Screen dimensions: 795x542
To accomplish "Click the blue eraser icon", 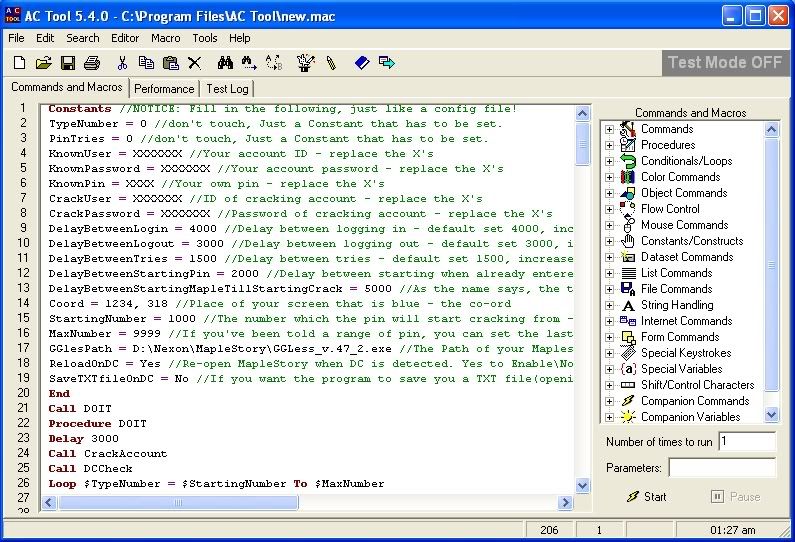I will (x=362, y=63).
